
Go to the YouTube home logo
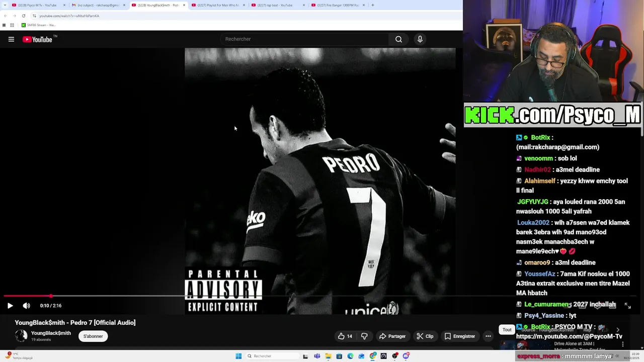(x=38, y=39)
